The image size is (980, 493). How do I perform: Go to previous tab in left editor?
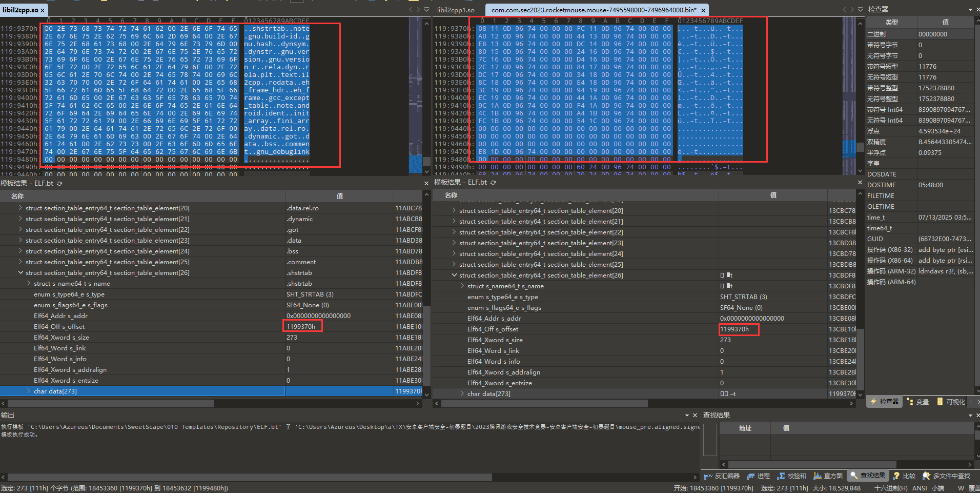pyautogui.click(x=411, y=10)
